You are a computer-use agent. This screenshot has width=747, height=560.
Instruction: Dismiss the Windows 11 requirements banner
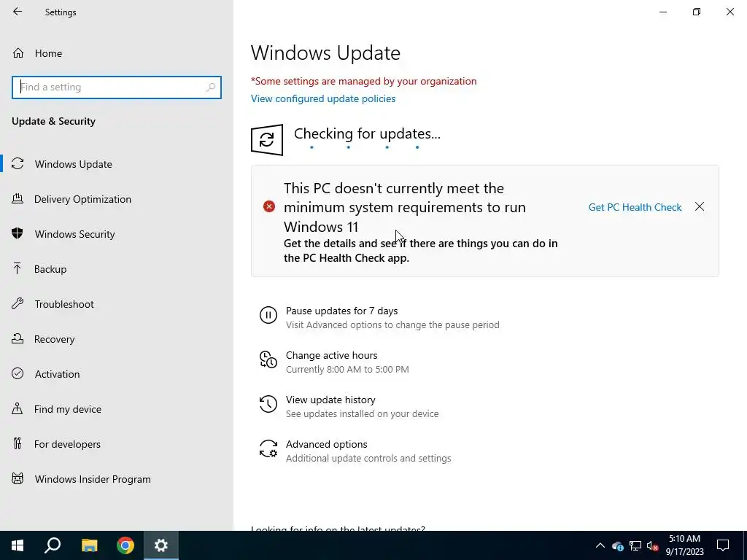pyautogui.click(x=700, y=206)
